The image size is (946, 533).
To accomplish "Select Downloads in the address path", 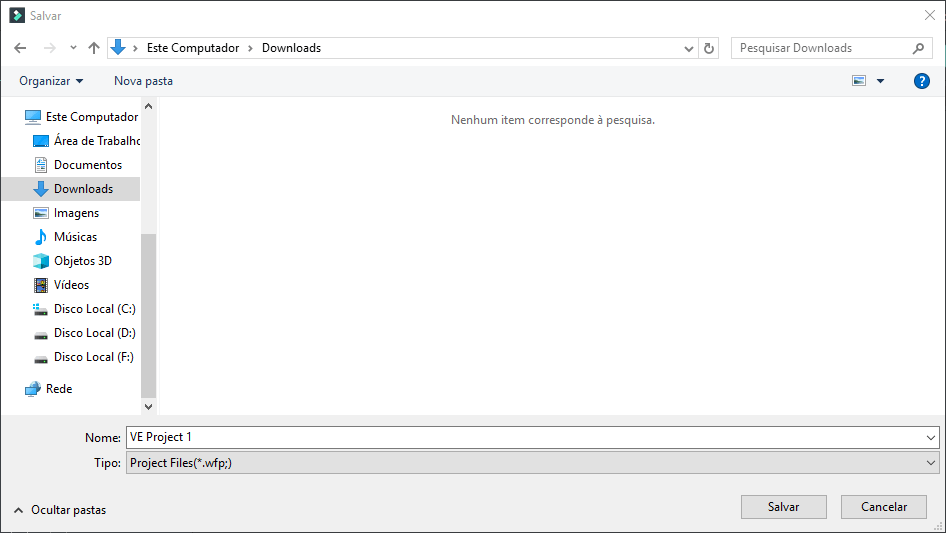I will point(291,48).
